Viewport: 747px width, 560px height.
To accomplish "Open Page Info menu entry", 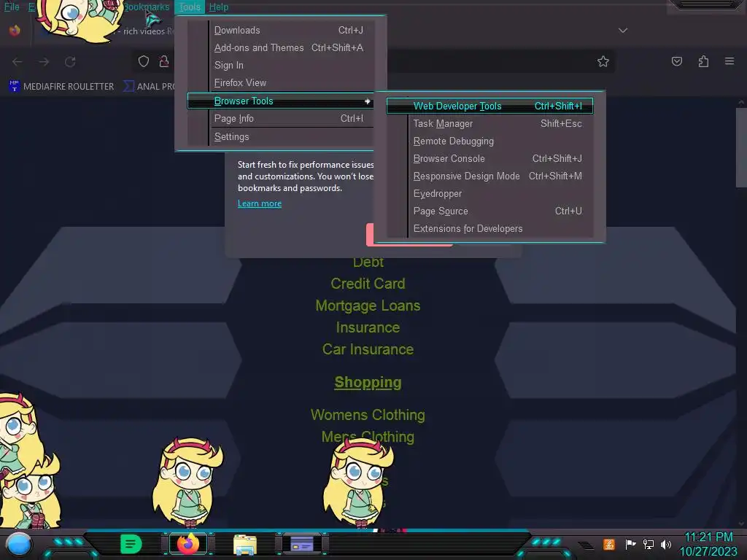I will pyautogui.click(x=281, y=119).
